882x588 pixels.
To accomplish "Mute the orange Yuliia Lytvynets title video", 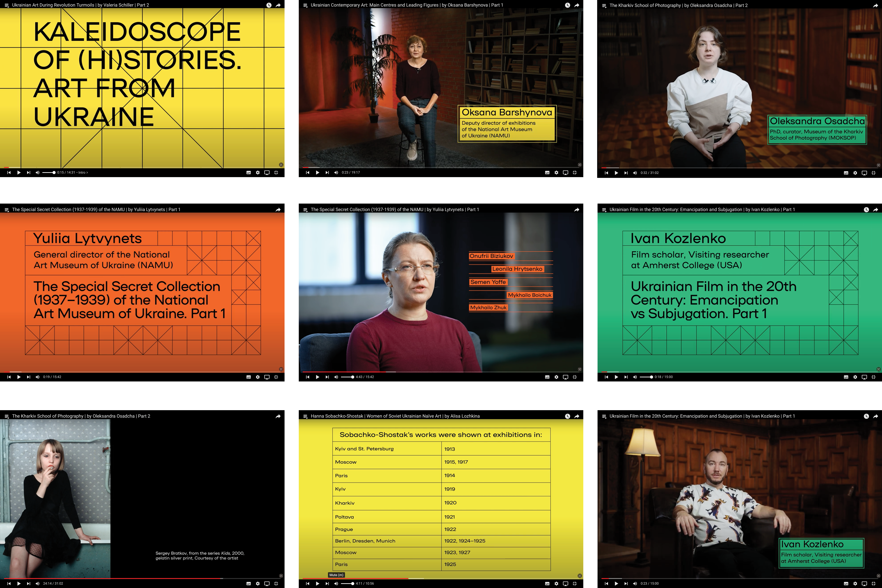I will pos(38,377).
